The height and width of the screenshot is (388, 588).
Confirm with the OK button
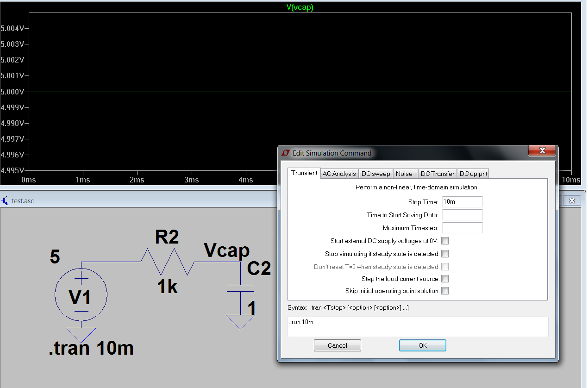pyautogui.click(x=423, y=345)
